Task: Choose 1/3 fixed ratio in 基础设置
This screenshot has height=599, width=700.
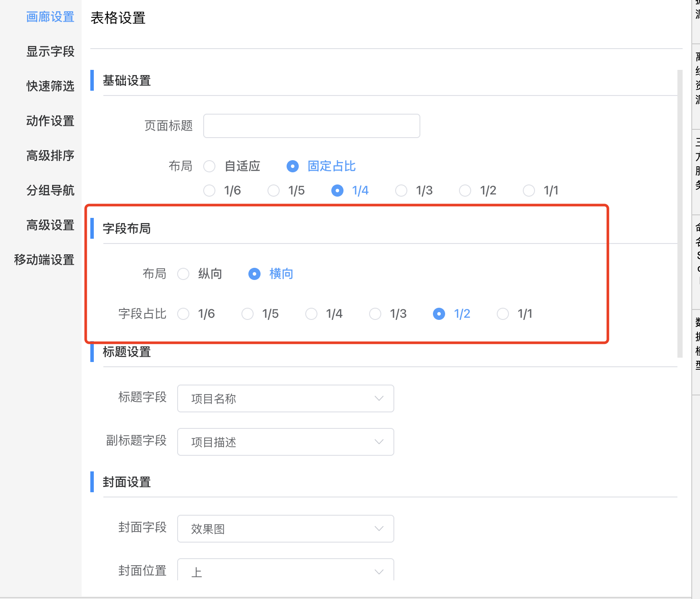Action: click(401, 191)
